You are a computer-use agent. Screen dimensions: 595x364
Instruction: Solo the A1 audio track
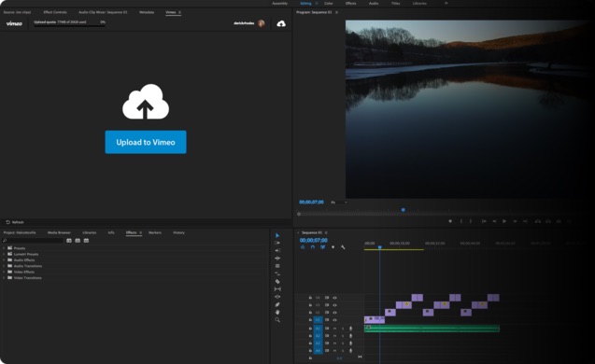coord(343,329)
